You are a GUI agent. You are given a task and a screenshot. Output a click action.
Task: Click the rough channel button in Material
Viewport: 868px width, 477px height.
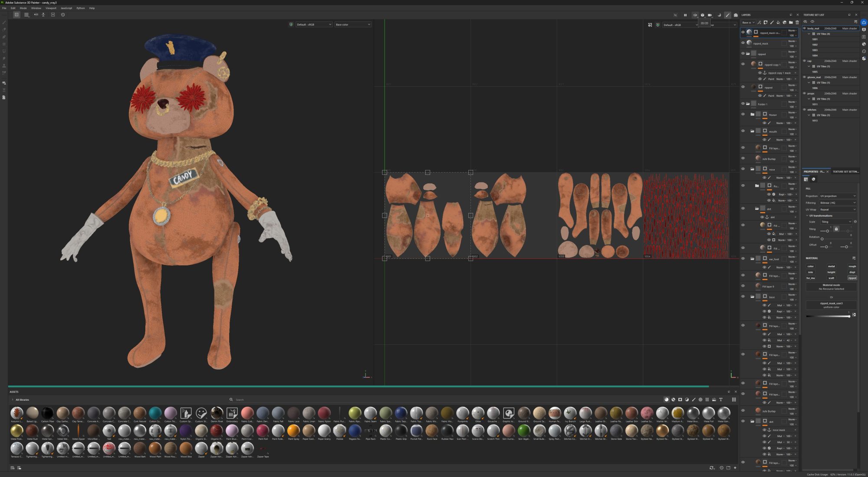click(x=852, y=266)
